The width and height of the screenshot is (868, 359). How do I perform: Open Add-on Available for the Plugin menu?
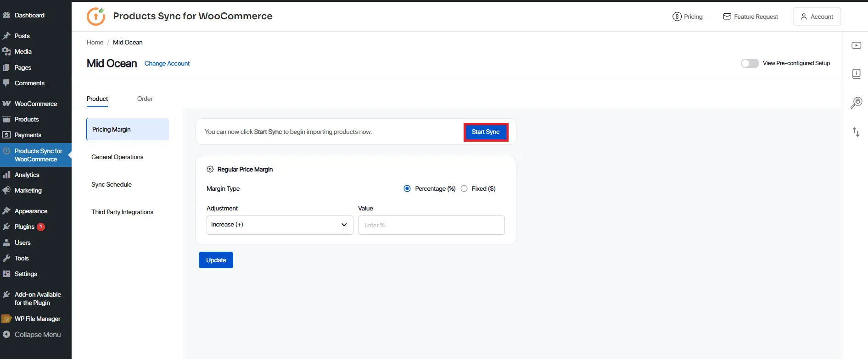click(36, 298)
